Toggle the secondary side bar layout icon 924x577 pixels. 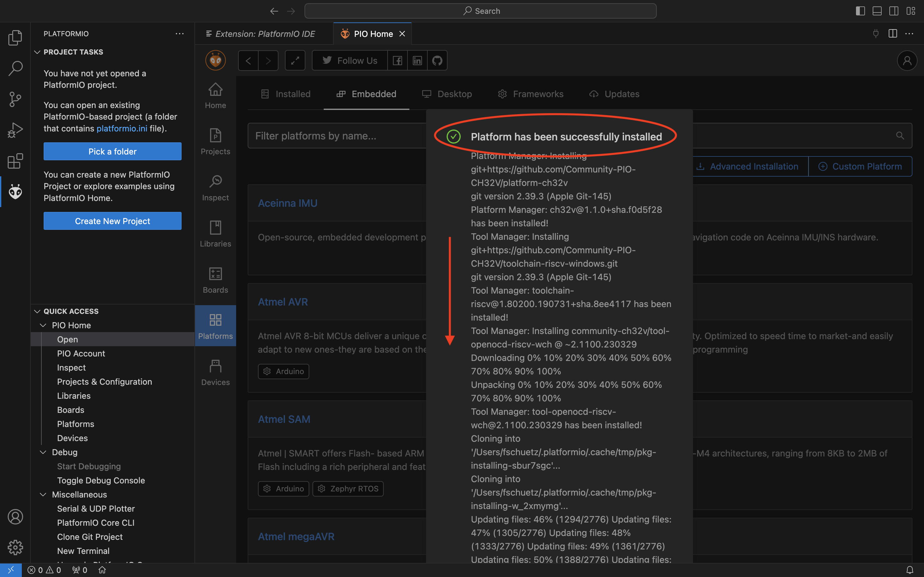tap(894, 11)
